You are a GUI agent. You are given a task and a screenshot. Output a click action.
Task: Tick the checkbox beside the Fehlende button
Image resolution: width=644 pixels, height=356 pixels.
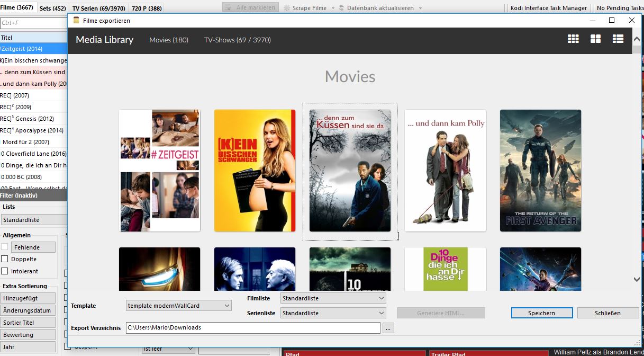pyautogui.click(x=4, y=247)
